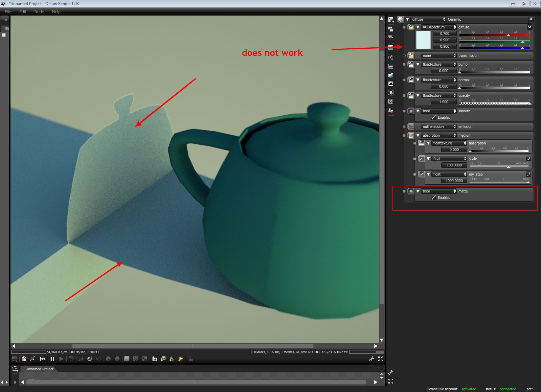Screen dimensions: 541x392
Task: Open the null emission dropdown
Action: (x=439, y=126)
